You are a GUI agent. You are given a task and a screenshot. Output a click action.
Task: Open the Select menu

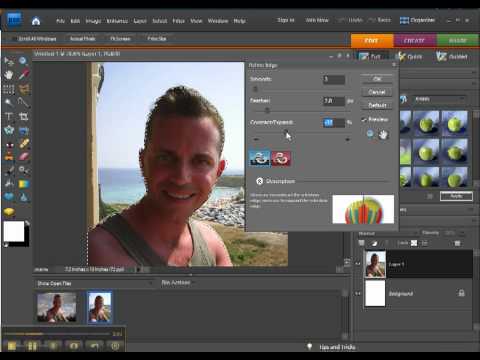pos(160,21)
